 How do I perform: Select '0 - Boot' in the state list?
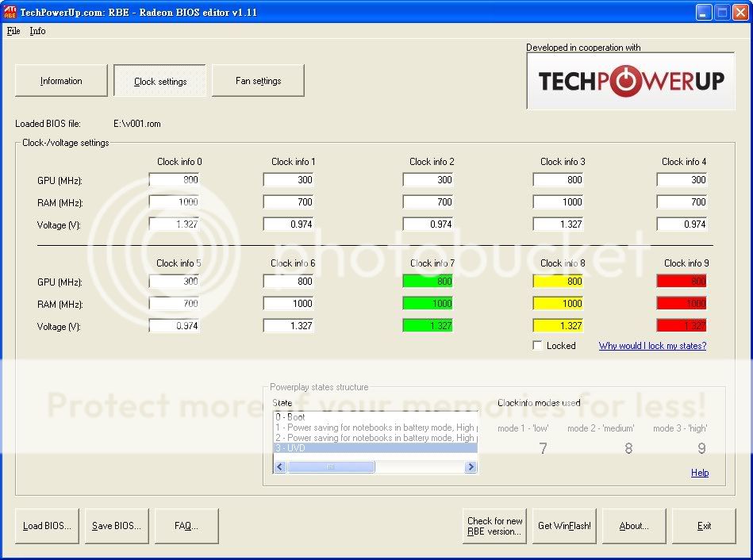coord(290,417)
